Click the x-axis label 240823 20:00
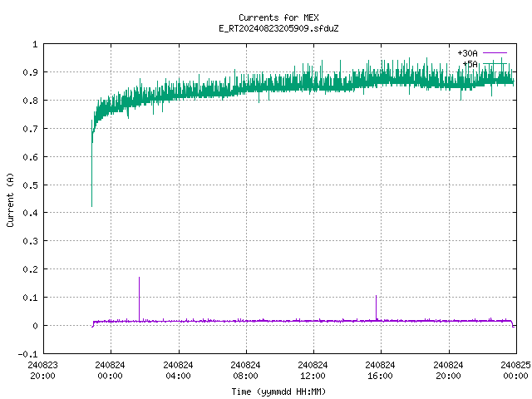Viewport: 532px width, 399px height. (42, 370)
